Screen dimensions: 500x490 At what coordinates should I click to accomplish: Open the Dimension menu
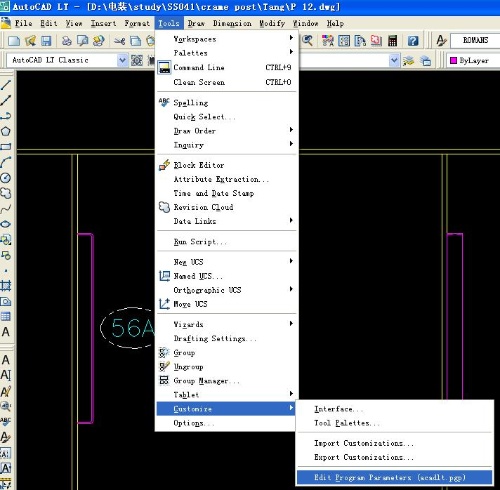point(232,23)
